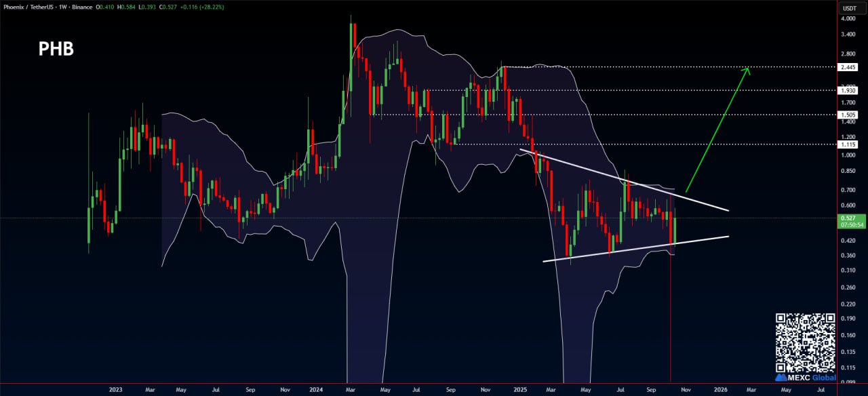
Task: Select the PHB text label
Action: pos(56,49)
